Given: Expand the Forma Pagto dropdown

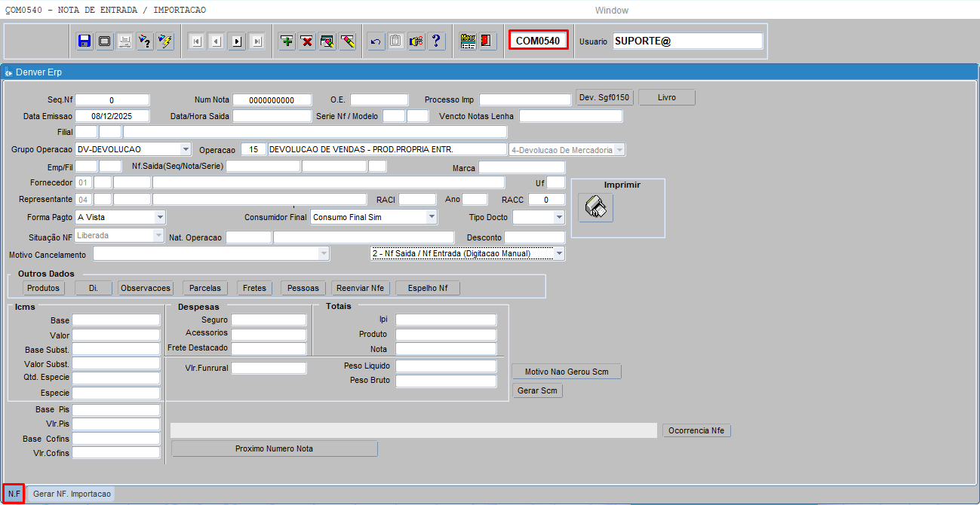Looking at the screenshot, I should click(159, 217).
